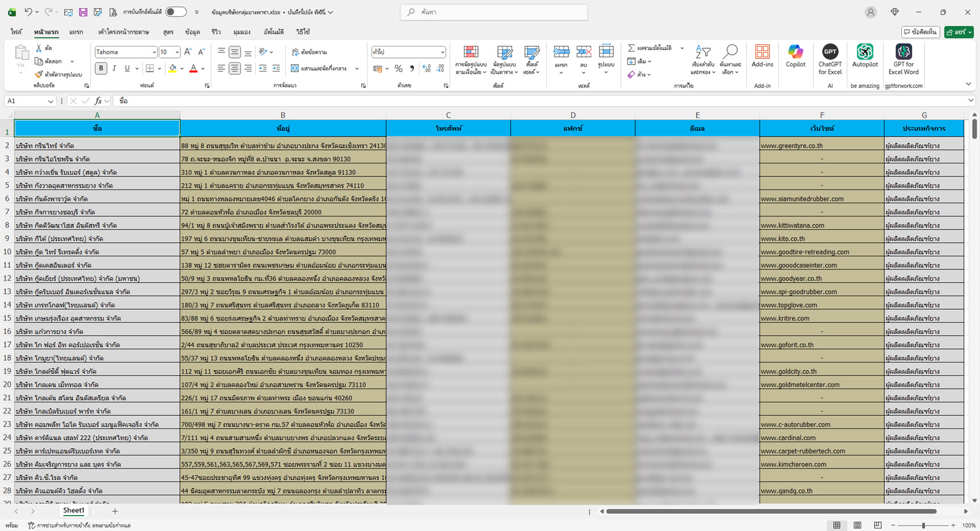
Task: Click the format painter brush icon
Action: 39,74
